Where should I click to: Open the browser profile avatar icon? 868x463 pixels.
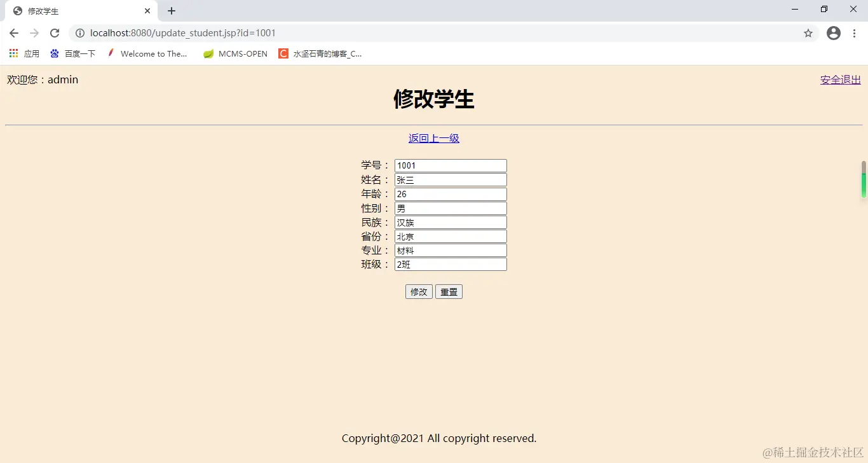point(833,33)
